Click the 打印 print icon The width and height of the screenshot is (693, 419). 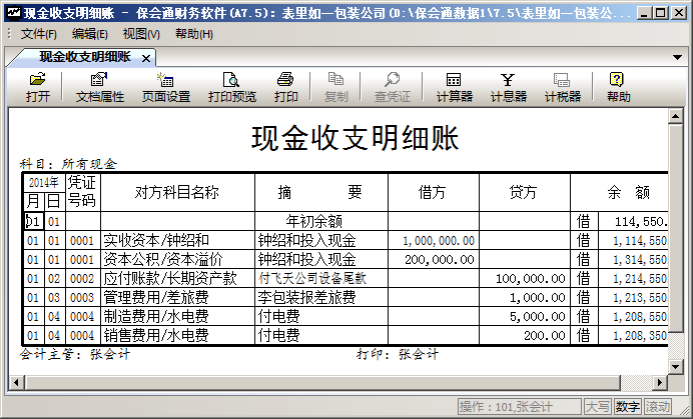(x=286, y=88)
